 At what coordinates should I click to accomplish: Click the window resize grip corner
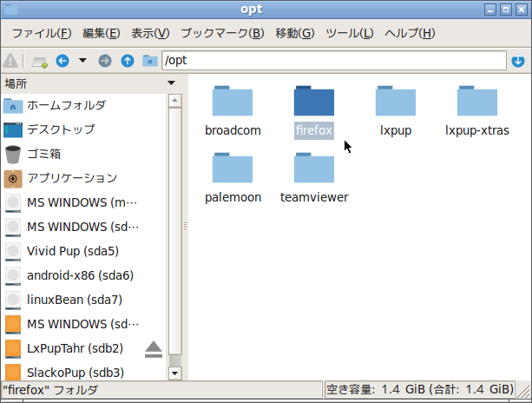click(x=523, y=390)
